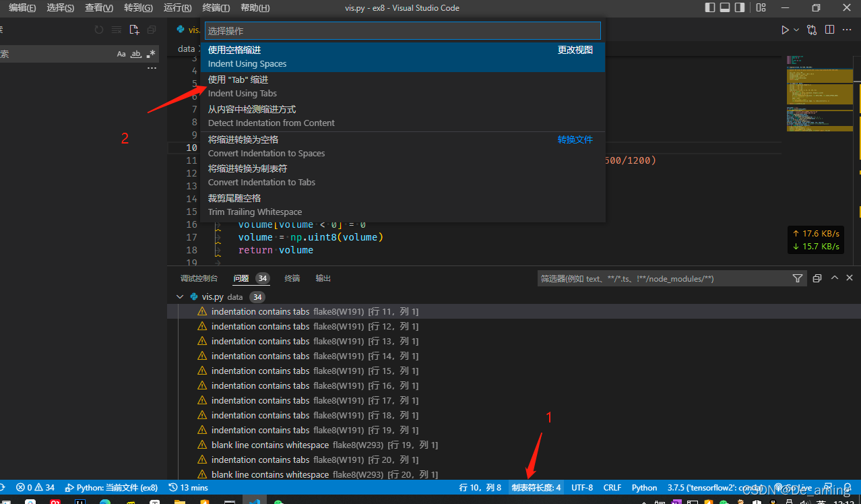
Task: Click errors and warnings count in status bar
Action: click(35, 487)
